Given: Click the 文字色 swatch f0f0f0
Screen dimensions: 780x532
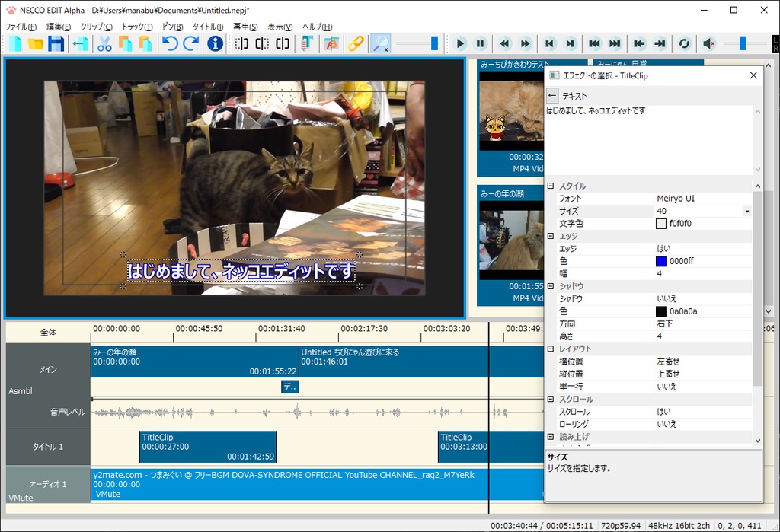Looking at the screenshot, I should (661, 224).
